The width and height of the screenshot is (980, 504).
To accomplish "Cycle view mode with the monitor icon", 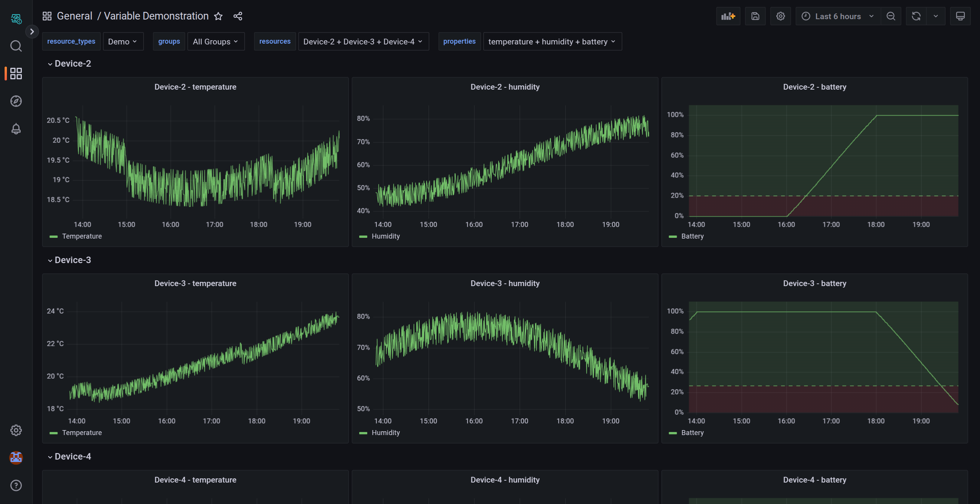I will click(960, 16).
